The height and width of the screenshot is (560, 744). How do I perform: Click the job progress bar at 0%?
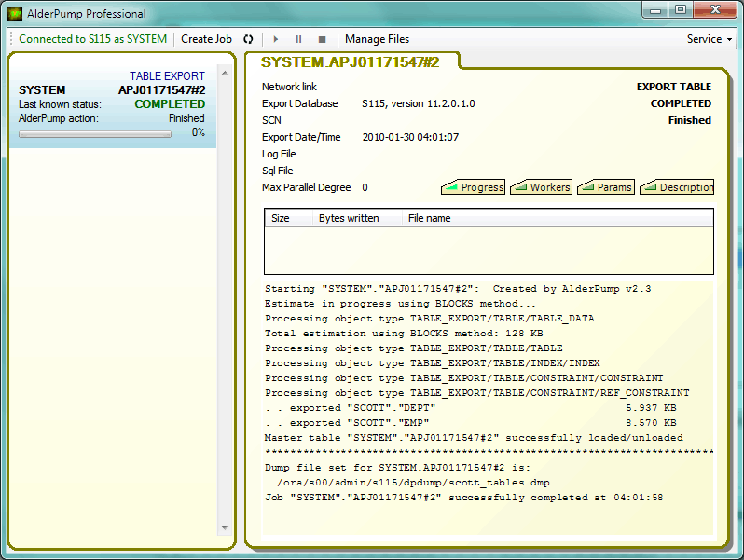pyautogui.click(x=95, y=135)
